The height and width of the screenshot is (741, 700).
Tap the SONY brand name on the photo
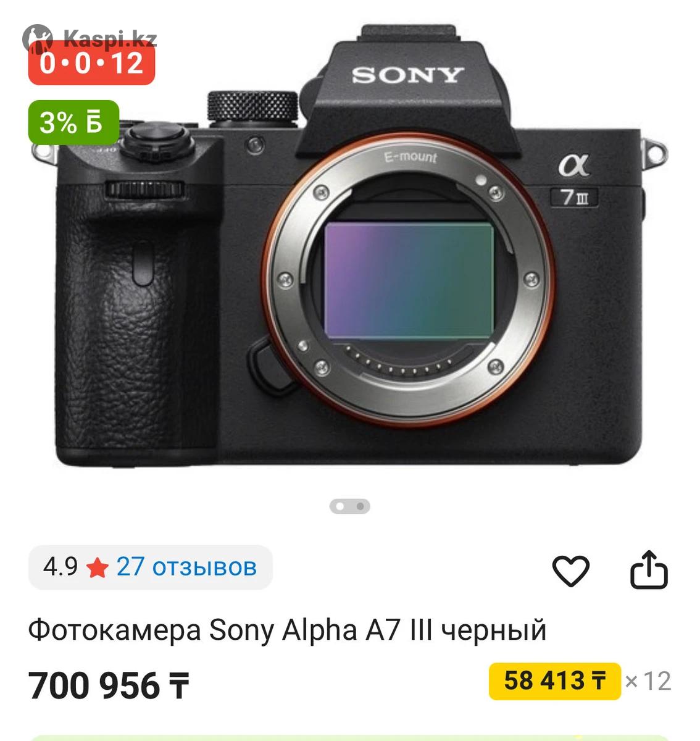point(407,75)
